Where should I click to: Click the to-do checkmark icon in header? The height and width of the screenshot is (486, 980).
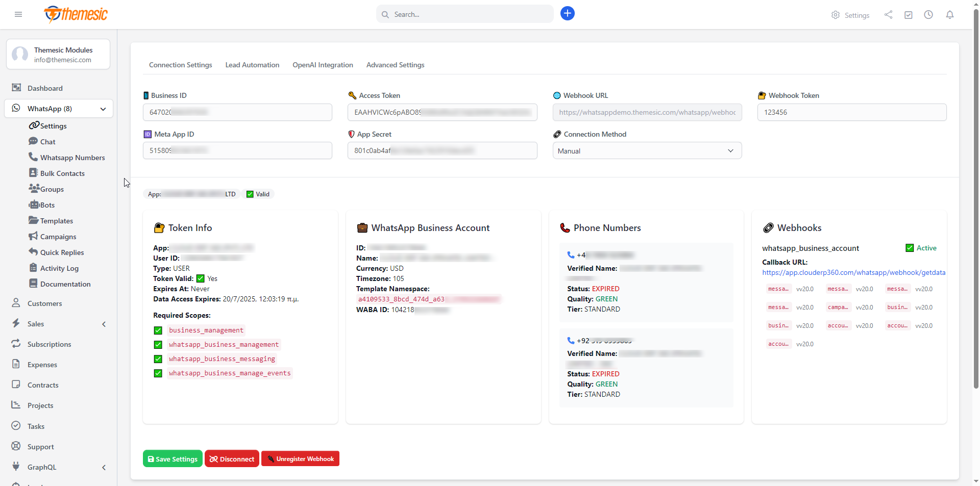coord(908,15)
